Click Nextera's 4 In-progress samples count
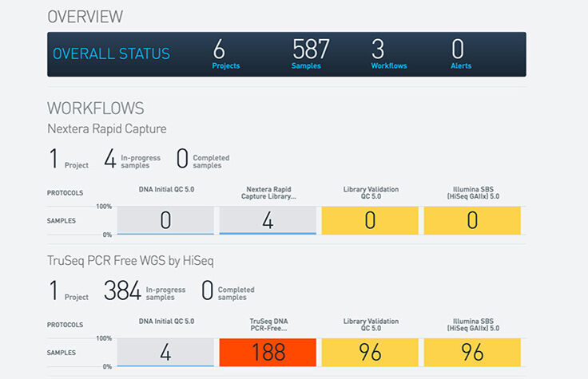Screen dimensions: 588x379 tap(110, 160)
